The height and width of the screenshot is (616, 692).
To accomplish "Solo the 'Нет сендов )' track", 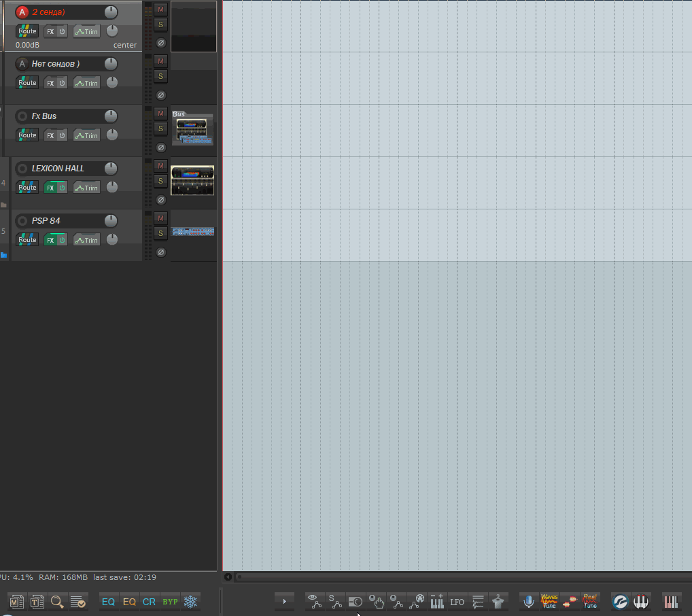I will pos(160,76).
